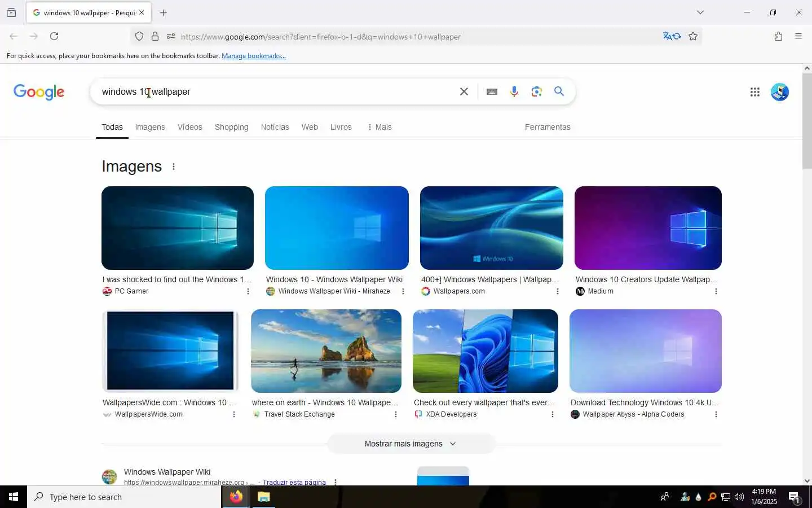Clear the search query with the X

[464, 91]
